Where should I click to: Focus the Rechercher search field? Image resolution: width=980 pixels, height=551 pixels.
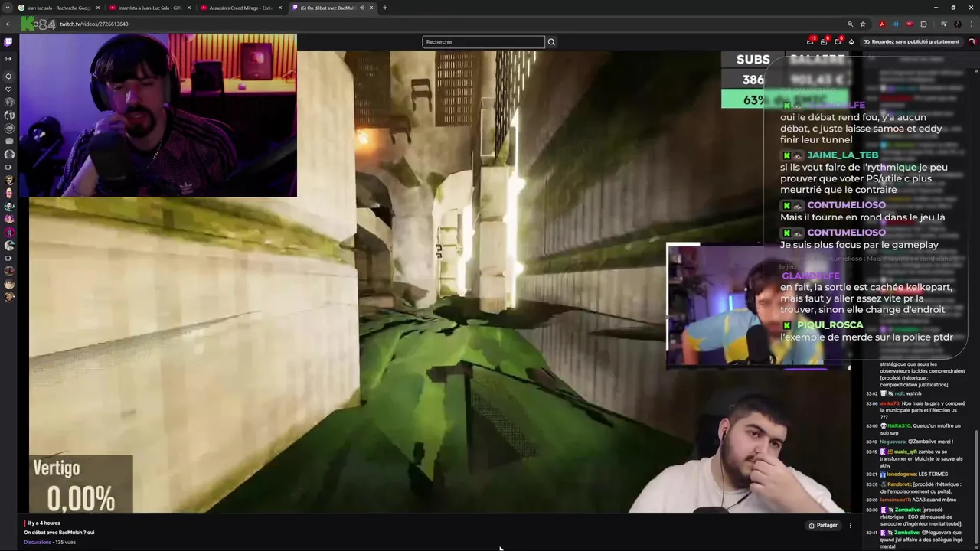483,42
